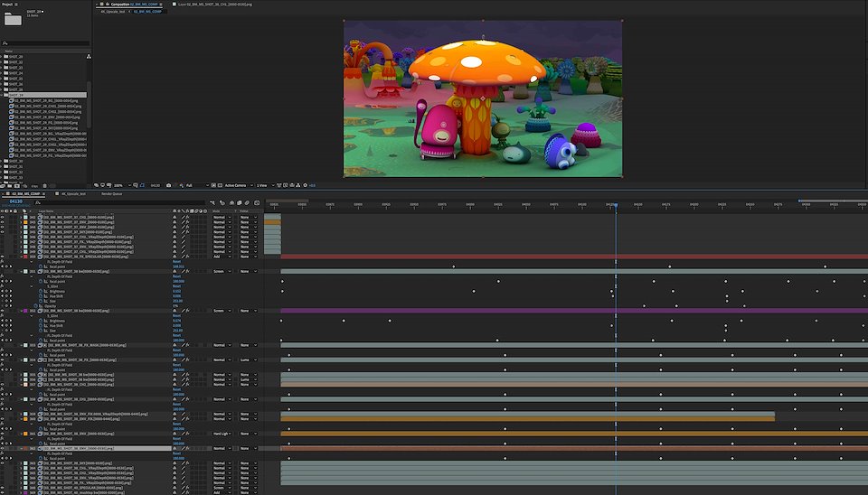Toggle Hue Shift stopwatch on layer 351
The height and width of the screenshot is (495, 868).
[x=41, y=296]
